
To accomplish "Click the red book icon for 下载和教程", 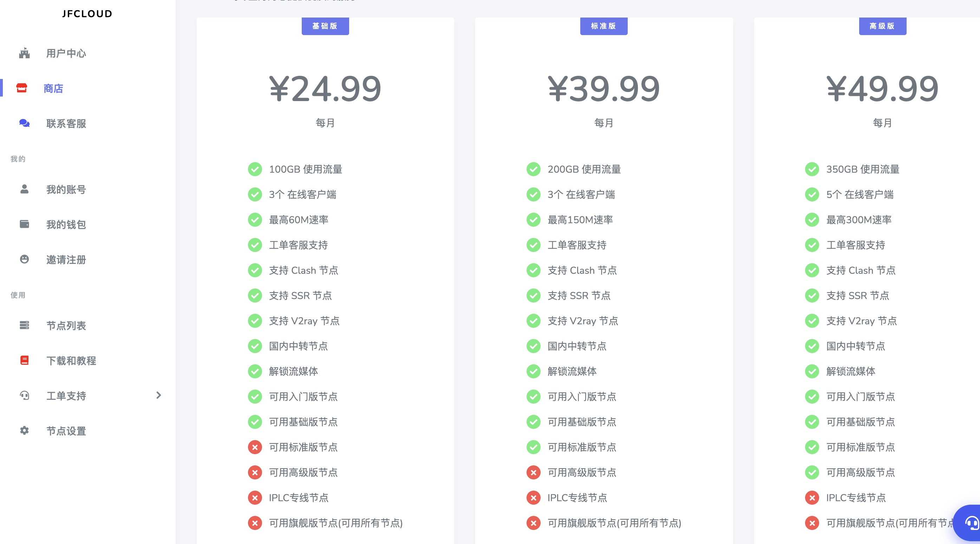I will pyautogui.click(x=24, y=360).
